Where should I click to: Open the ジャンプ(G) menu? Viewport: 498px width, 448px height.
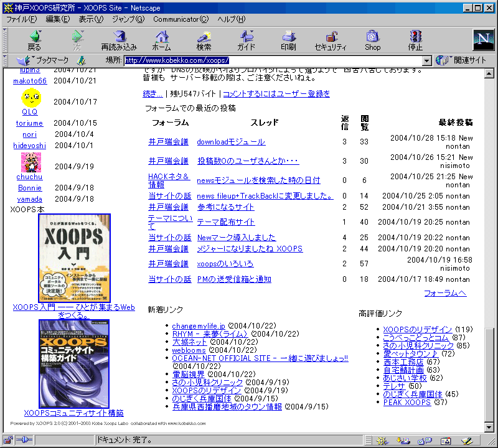128,19
